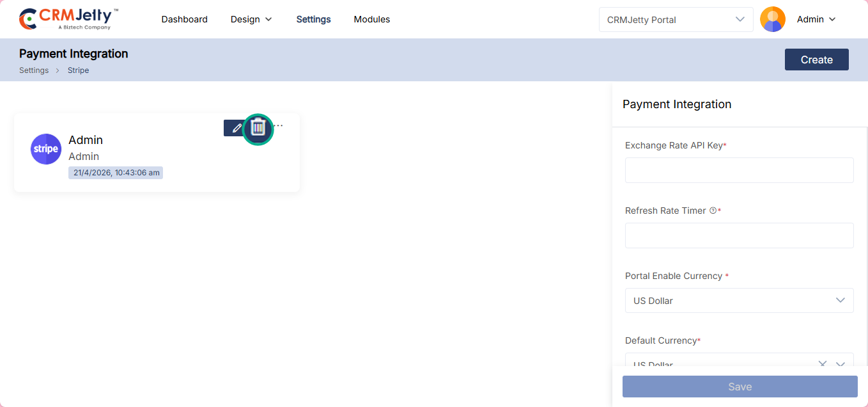This screenshot has width=868, height=407.
Task: Delete the Stripe integration via trash icon
Action: click(x=258, y=128)
